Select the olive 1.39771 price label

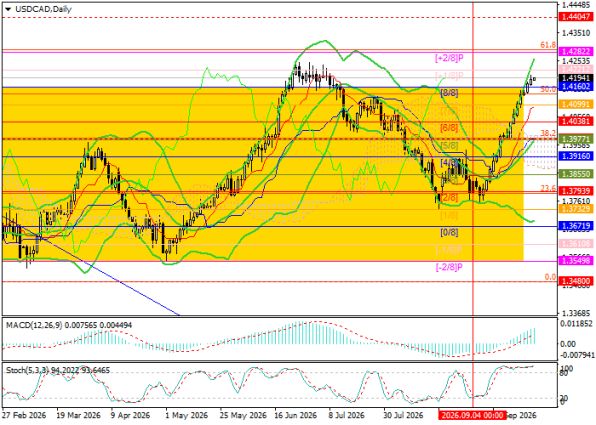click(x=577, y=139)
